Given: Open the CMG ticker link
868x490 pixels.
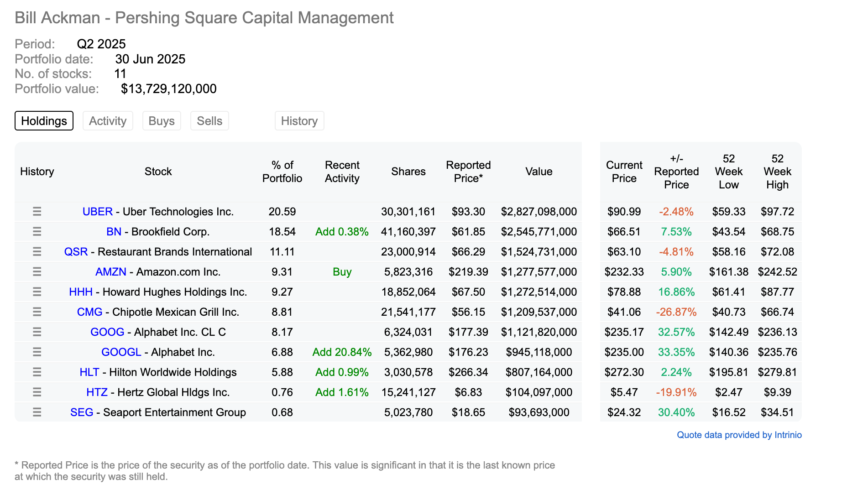Looking at the screenshot, I should pos(89,312).
